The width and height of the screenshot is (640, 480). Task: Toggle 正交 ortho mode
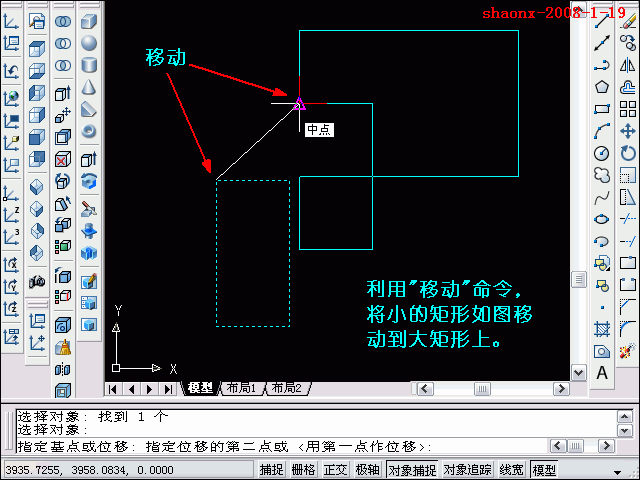[x=335, y=470]
